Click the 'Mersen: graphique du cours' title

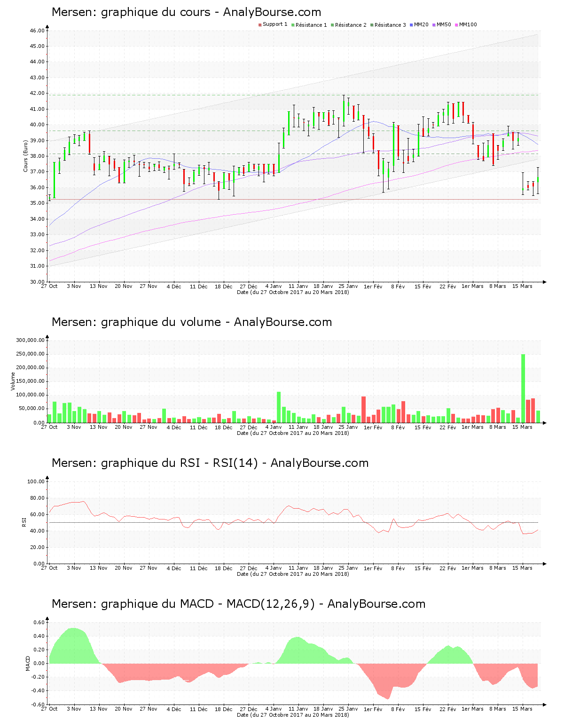[131, 12]
